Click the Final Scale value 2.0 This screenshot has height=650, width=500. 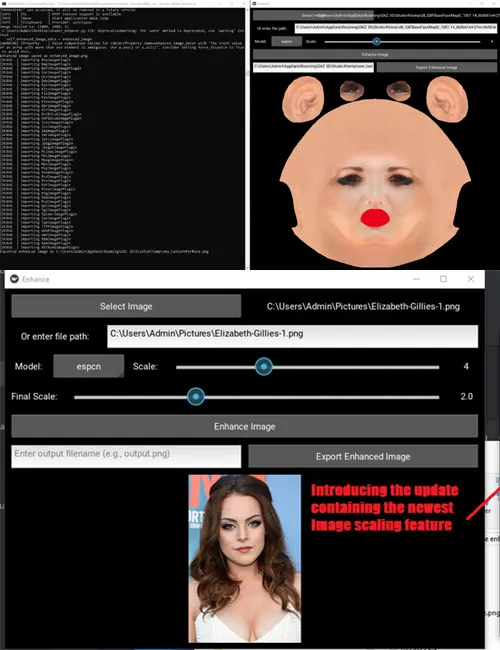[x=466, y=396]
